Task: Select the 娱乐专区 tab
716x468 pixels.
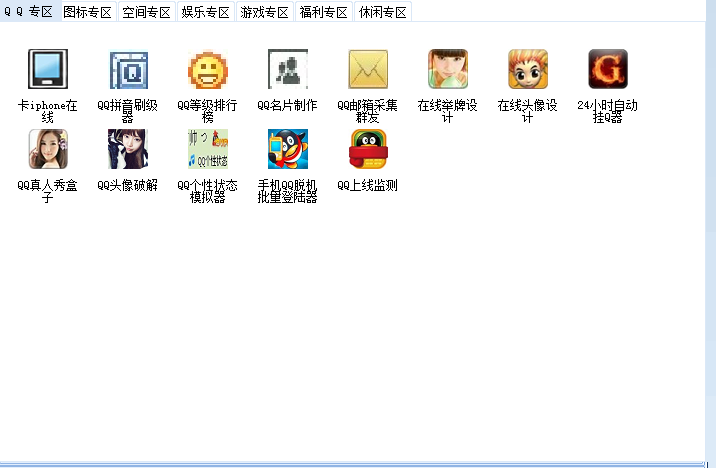Action: (x=206, y=12)
